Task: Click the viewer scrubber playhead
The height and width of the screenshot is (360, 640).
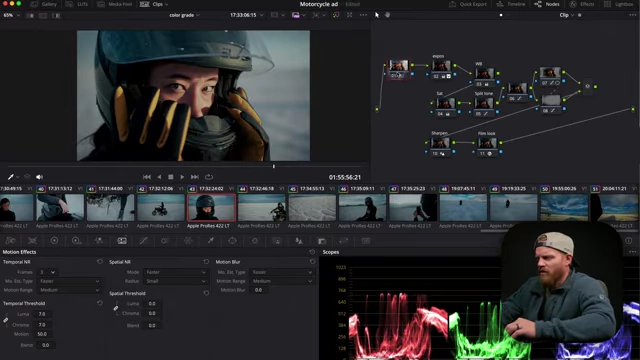Action: 274,167
